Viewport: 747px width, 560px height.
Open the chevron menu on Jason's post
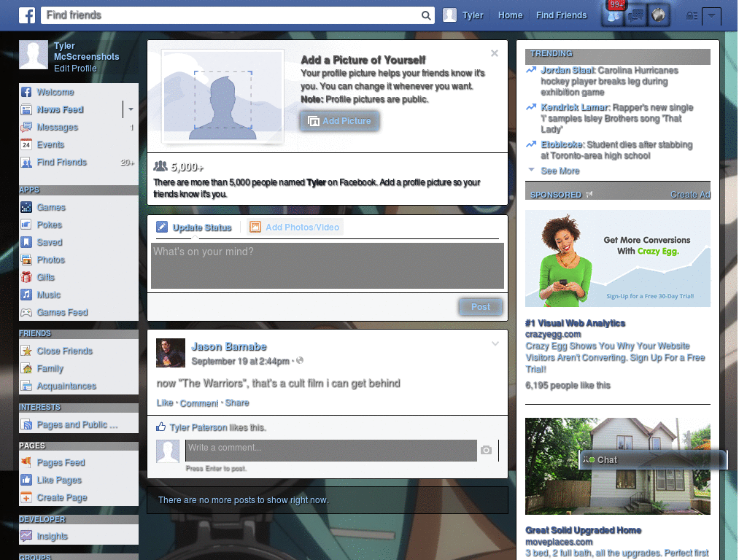click(x=495, y=343)
